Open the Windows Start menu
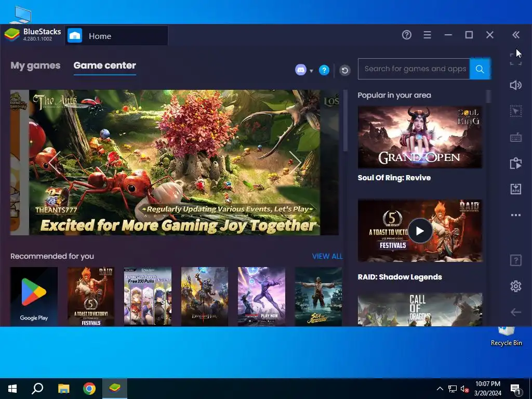The image size is (532, 399). (x=12, y=389)
